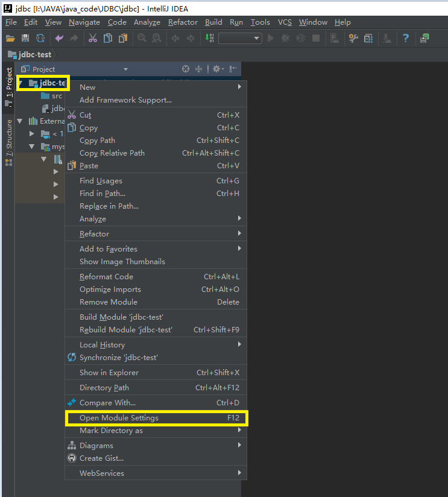Expand the Diagrams submenu

pyautogui.click(x=156, y=445)
